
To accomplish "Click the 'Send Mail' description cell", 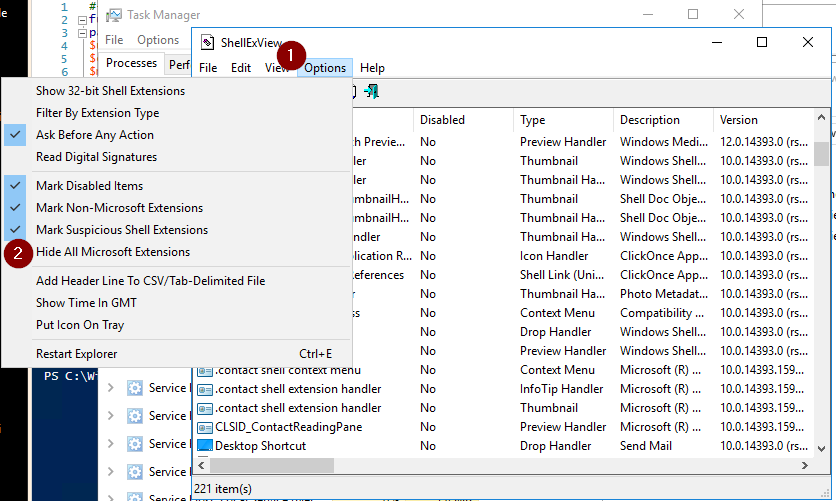I will [646, 446].
